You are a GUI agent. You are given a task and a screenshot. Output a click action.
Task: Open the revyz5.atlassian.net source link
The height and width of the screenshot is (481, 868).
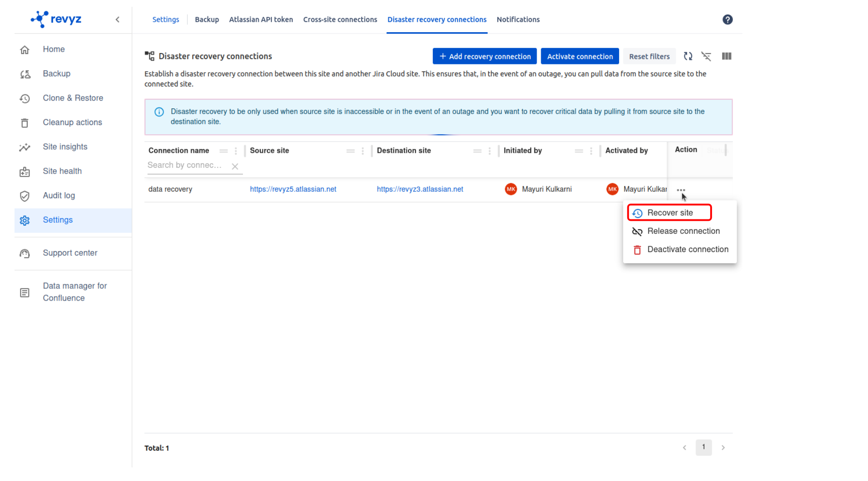(293, 189)
